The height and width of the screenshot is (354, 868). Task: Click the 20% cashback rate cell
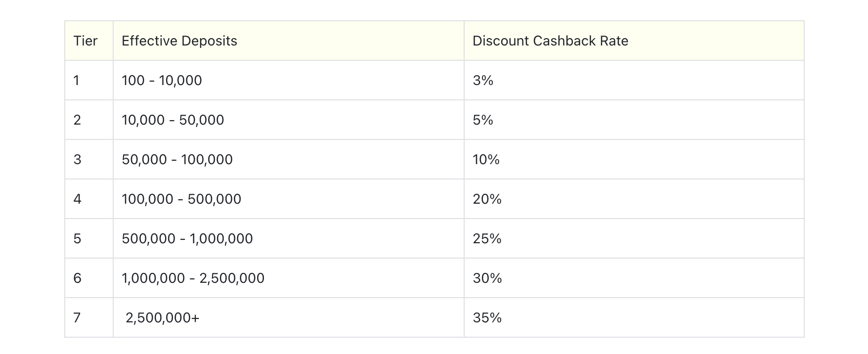point(634,199)
